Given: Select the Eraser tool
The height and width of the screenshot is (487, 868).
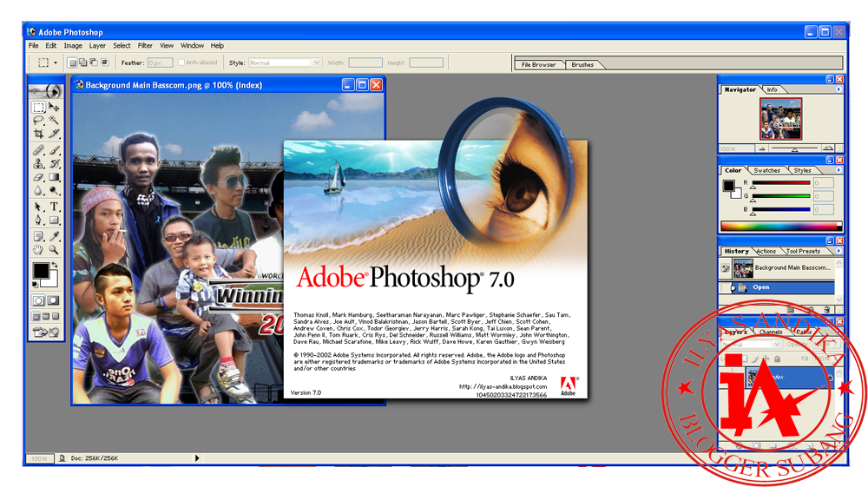Looking at the screenshot, I should tap(39, 177).
